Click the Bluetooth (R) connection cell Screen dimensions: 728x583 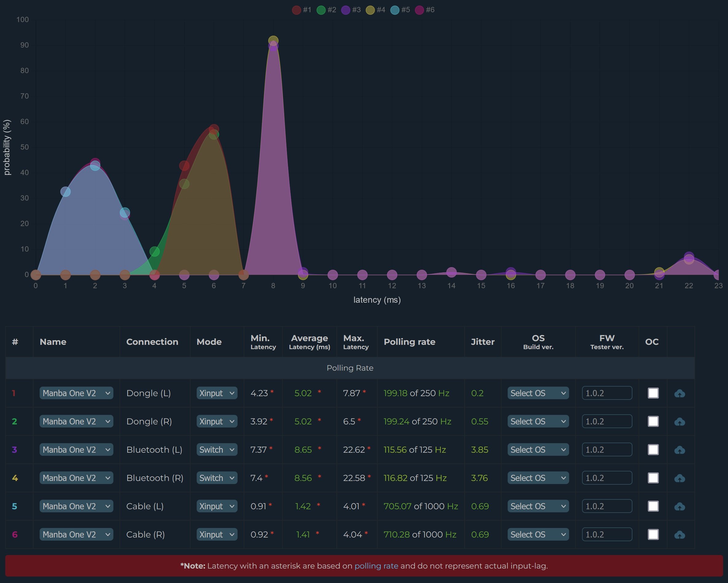[x=155, y=478]
